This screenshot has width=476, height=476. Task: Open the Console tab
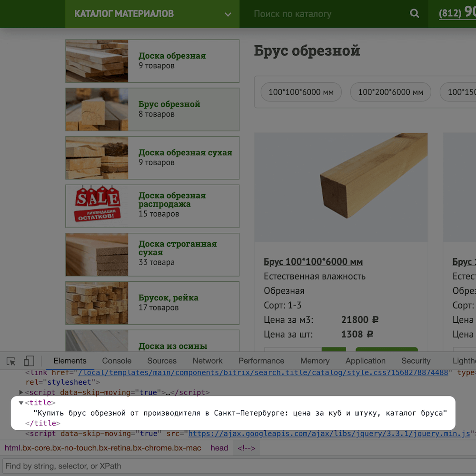(117, 361)
